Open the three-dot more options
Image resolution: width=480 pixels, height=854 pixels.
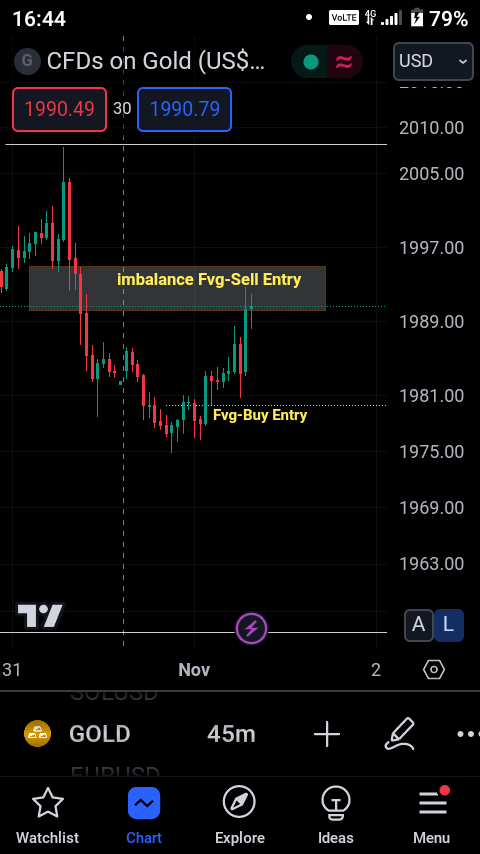click(467, 734)
